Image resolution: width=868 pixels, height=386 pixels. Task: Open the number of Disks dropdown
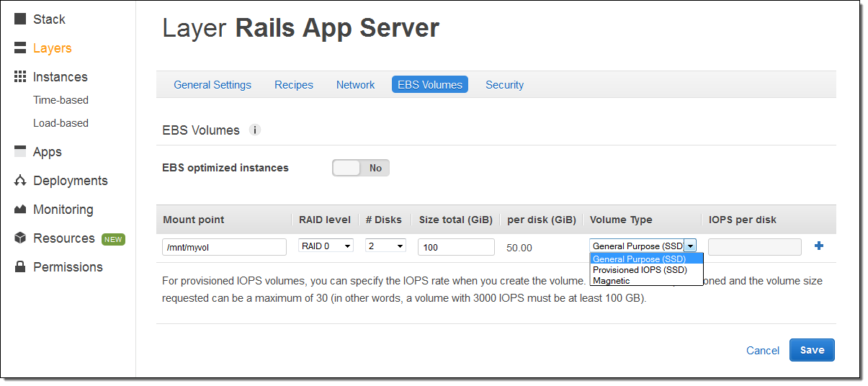point(385,246)
